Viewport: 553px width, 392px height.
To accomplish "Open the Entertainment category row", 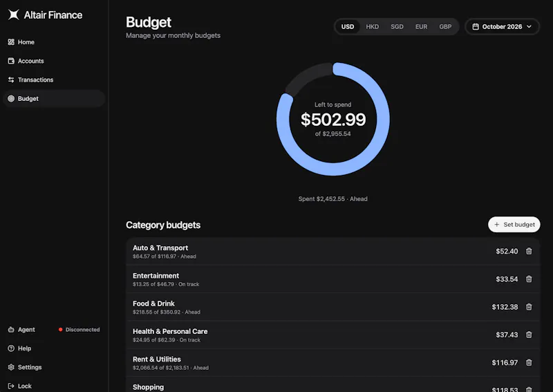I will click(333, 279).
